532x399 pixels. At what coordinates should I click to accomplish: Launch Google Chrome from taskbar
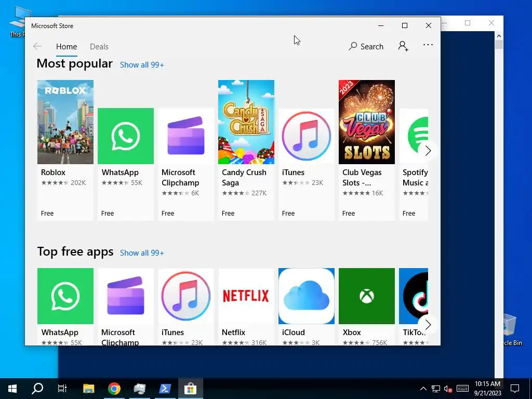pyautogui.click(x=114, y=389)
